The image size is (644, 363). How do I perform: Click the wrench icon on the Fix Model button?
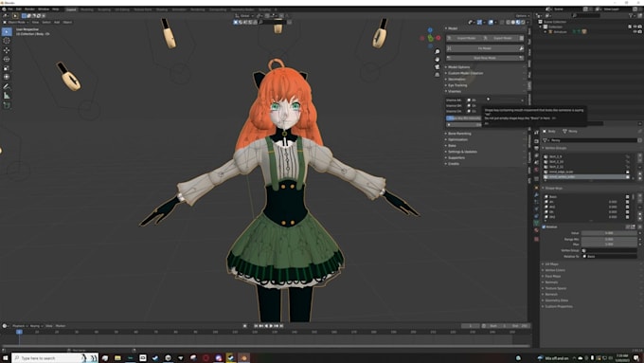pos(521,48)
